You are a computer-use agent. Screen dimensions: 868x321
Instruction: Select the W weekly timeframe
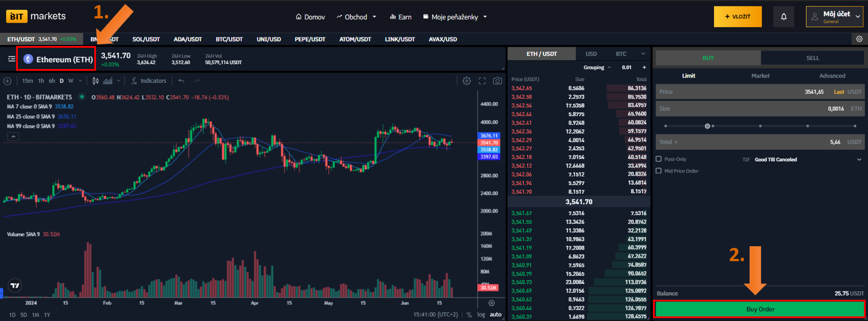pyautogui.click(x=70, y=81)
